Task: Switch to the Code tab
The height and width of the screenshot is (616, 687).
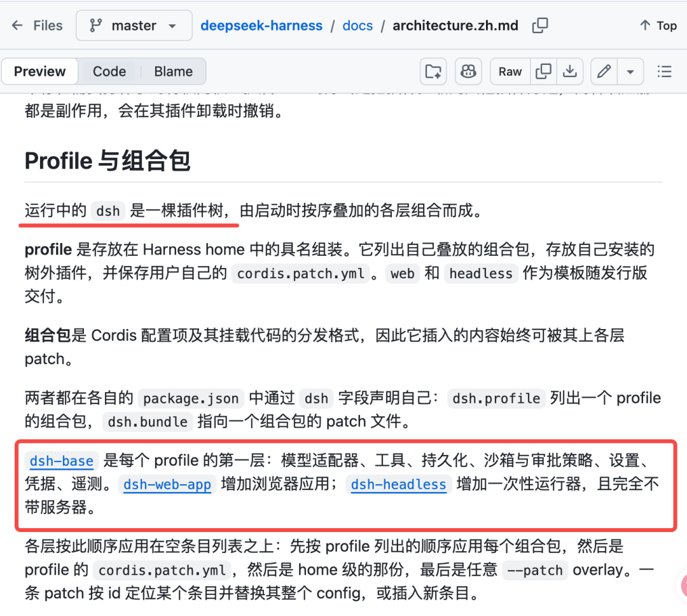Action: [109, 71]
